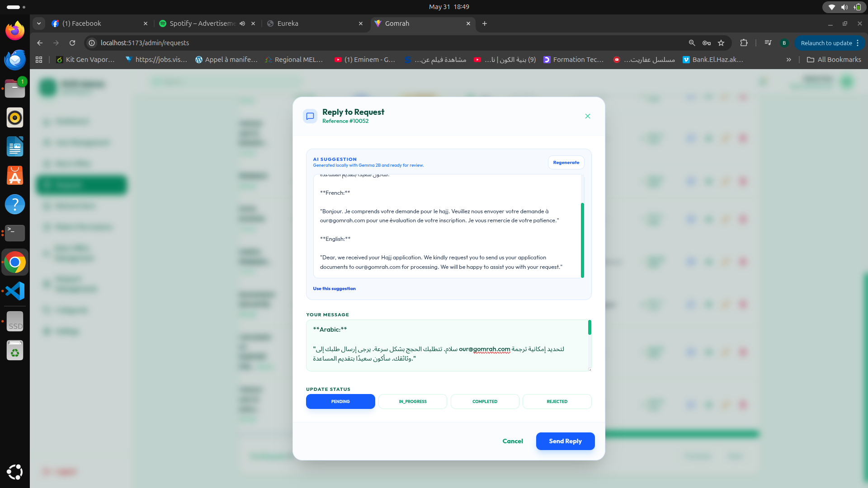868x488 pixels.
Task: Cancel the reply dialog
Action: coord(513,441)
